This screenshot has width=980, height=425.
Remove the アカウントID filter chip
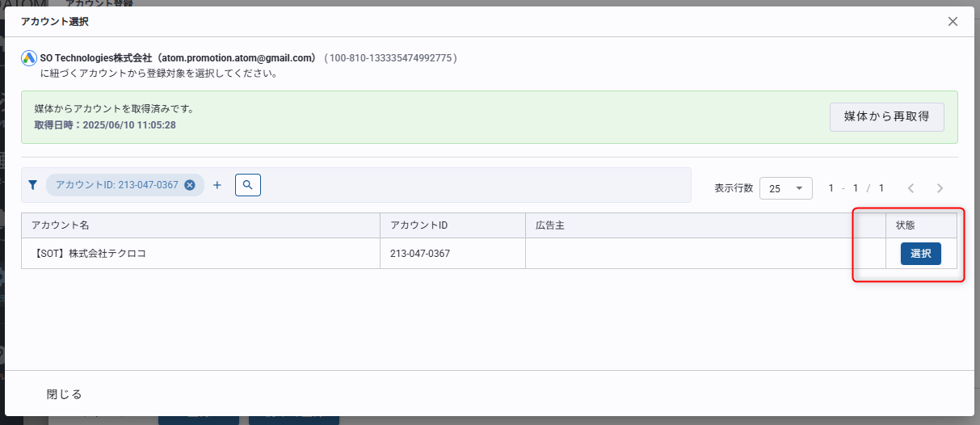coord(190,185)
